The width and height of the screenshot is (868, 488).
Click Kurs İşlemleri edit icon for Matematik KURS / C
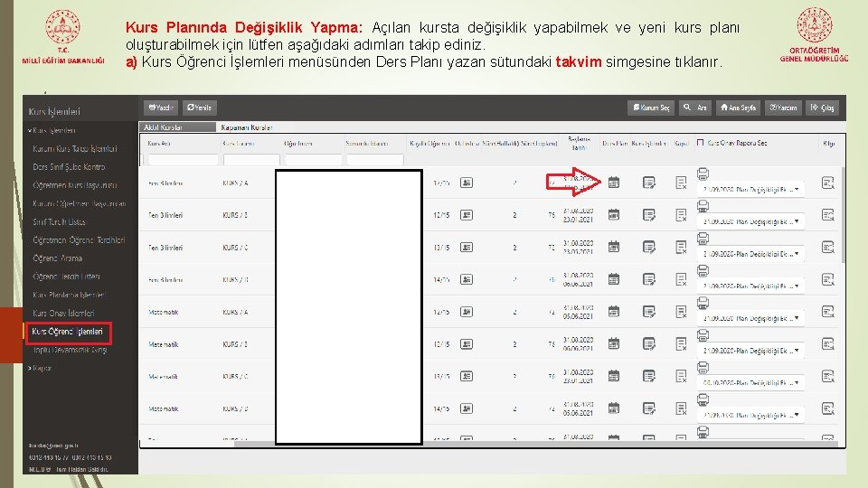(x=649, y=376)
